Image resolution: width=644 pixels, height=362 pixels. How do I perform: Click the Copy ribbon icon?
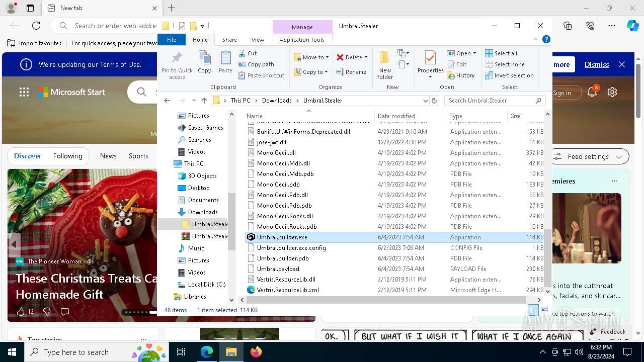coord(204,62)
